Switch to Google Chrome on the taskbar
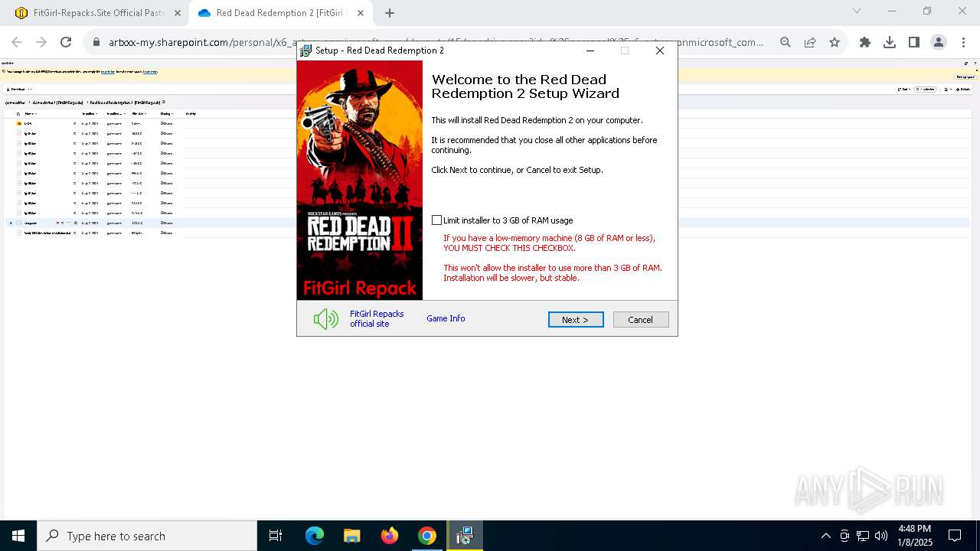 coord(427,536)
